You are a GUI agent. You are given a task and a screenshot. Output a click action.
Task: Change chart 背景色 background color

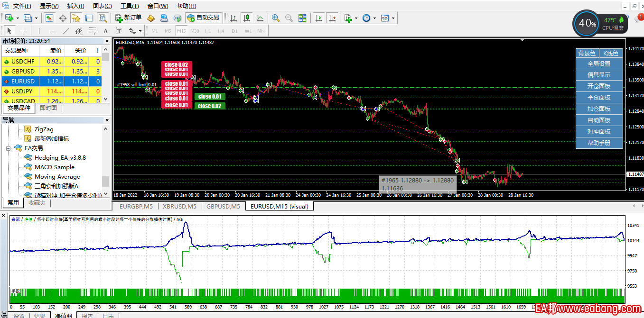[x=587, y=53]
